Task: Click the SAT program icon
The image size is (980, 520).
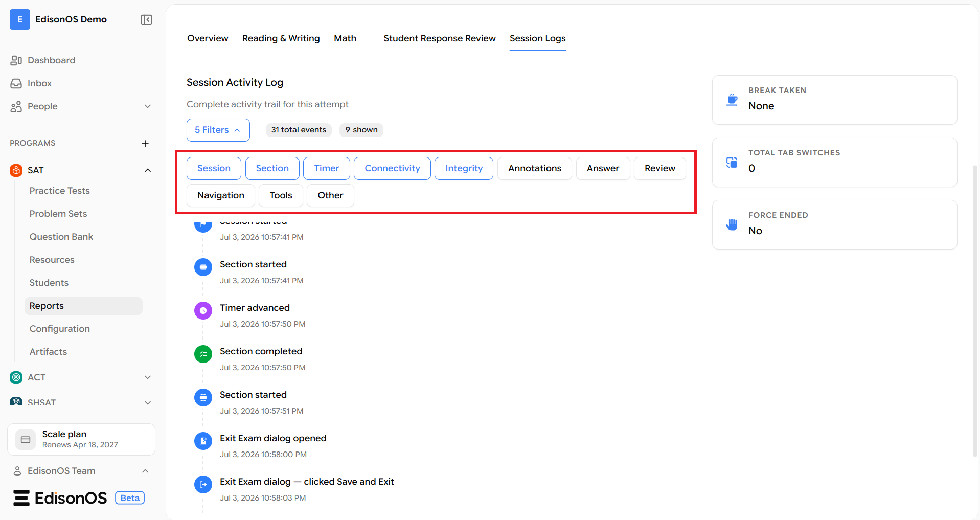Action: 16,170
